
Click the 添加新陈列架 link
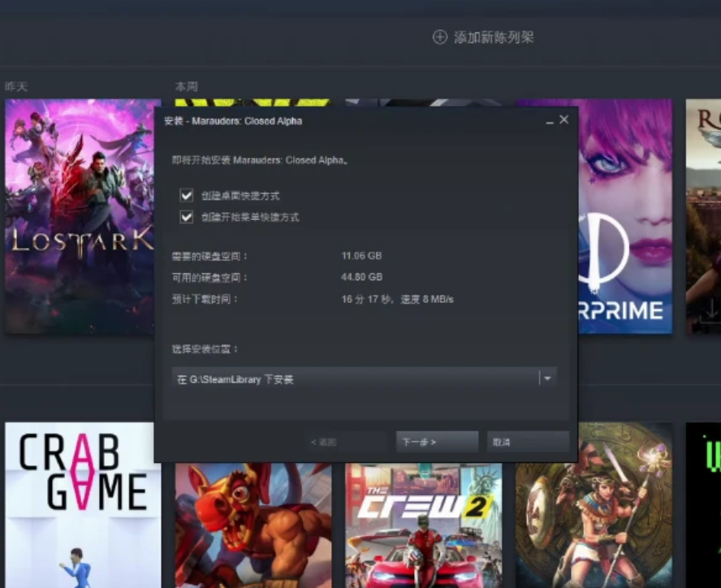click(x=494, y=37)
